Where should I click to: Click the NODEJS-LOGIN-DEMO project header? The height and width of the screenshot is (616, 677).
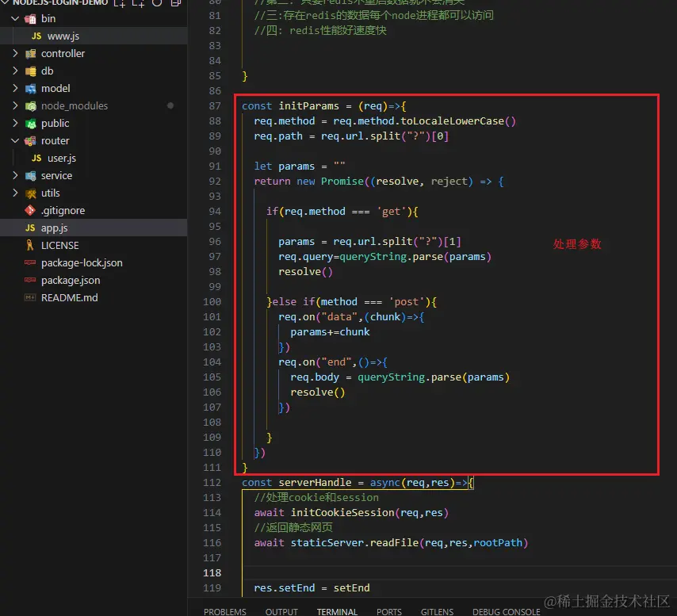60,3
